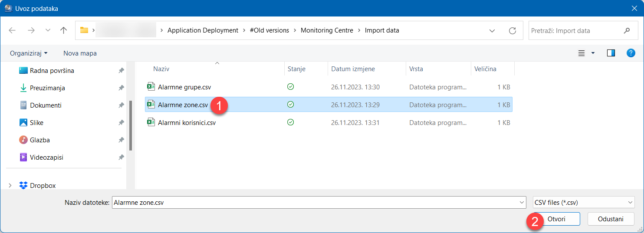Screen dimensions: 644x233
Task: Click the search magnifier icon
Action: pos(627,30)
